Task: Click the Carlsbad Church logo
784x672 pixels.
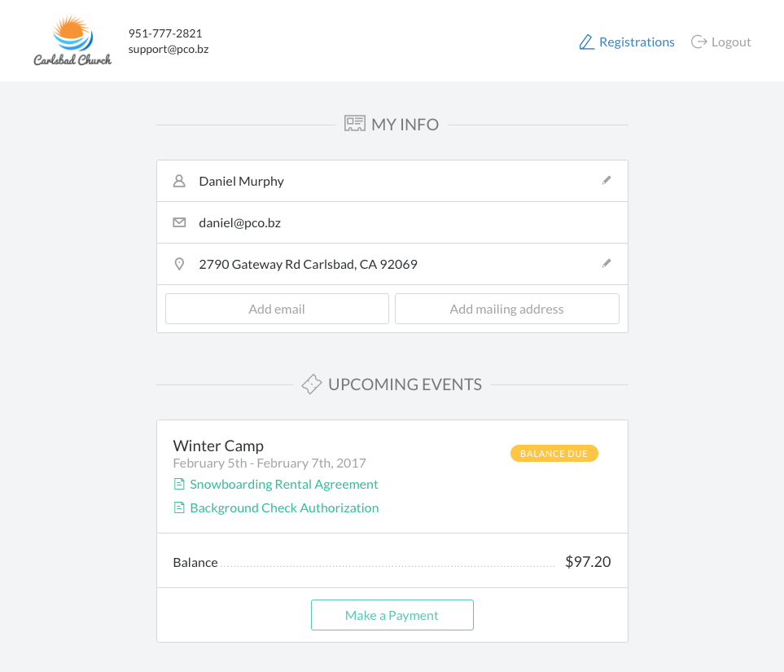Action: (72, 41)
